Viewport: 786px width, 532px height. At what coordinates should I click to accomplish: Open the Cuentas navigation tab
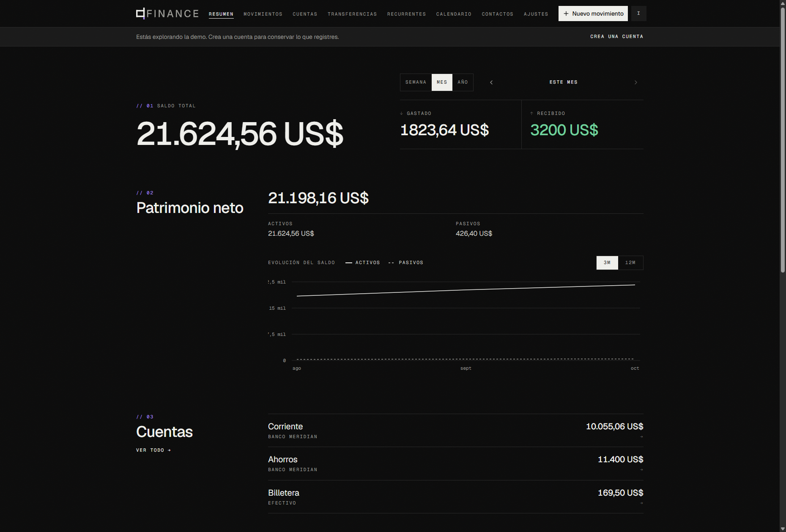(305, 14)
